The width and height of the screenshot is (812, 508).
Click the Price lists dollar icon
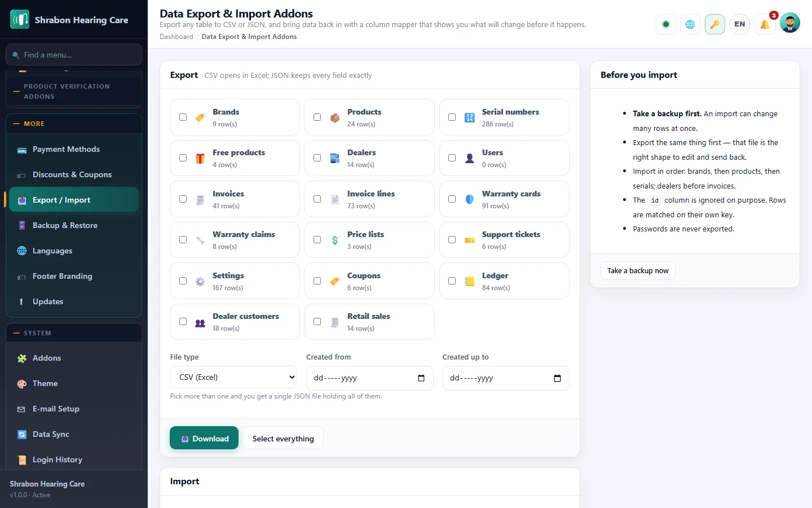[335, 240]
